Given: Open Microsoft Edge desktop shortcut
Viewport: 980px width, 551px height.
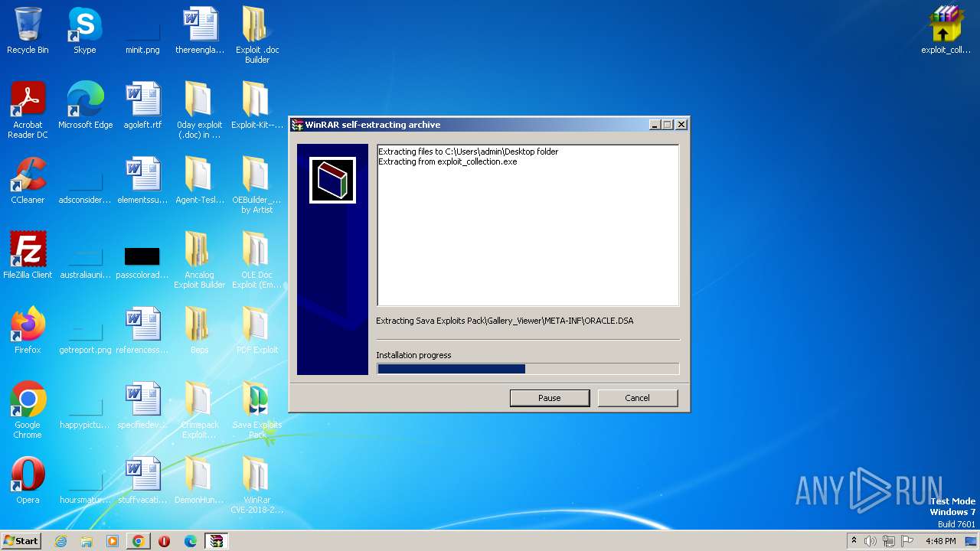Looking at the screenshot, I should [85, 106].
